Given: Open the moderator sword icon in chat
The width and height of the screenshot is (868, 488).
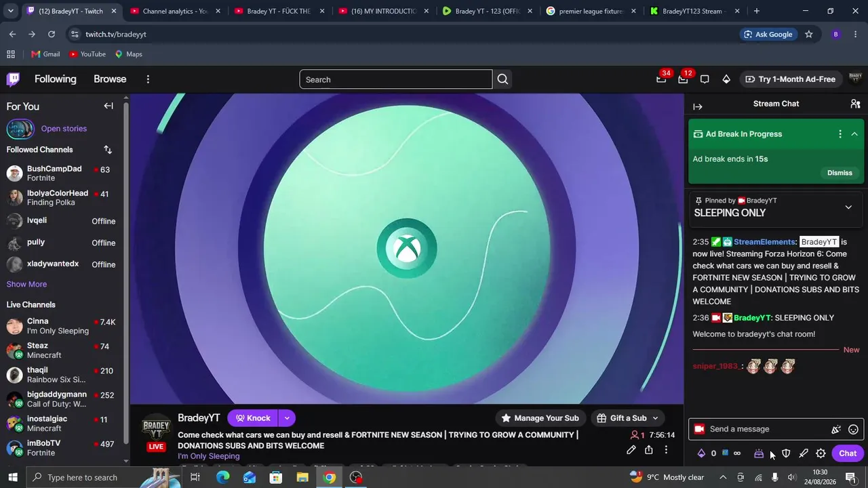Looking at the screenshot, I should tap(804, 453).
